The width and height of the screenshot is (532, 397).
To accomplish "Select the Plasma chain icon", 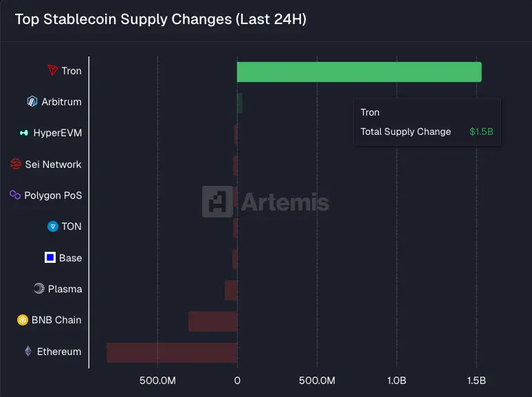I will [x=39, y=289].
